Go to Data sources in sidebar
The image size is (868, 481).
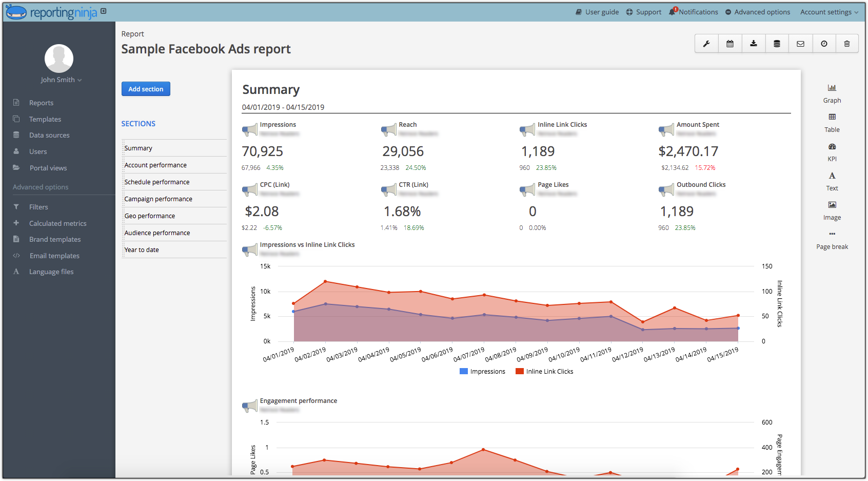pos(49,135)
